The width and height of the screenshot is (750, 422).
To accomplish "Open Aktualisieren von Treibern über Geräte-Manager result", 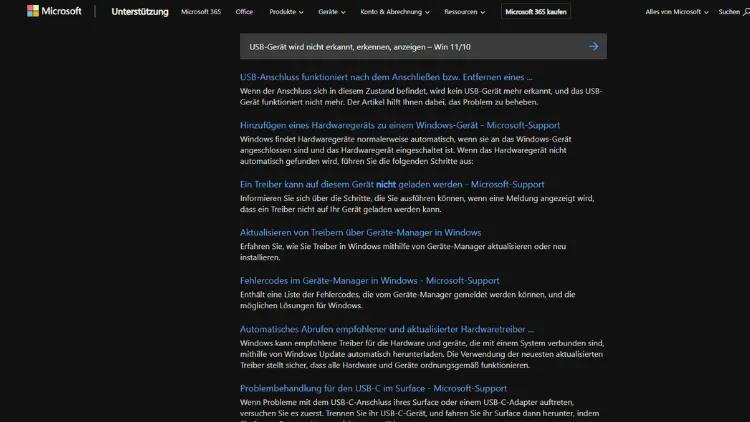I will [360, 232].
